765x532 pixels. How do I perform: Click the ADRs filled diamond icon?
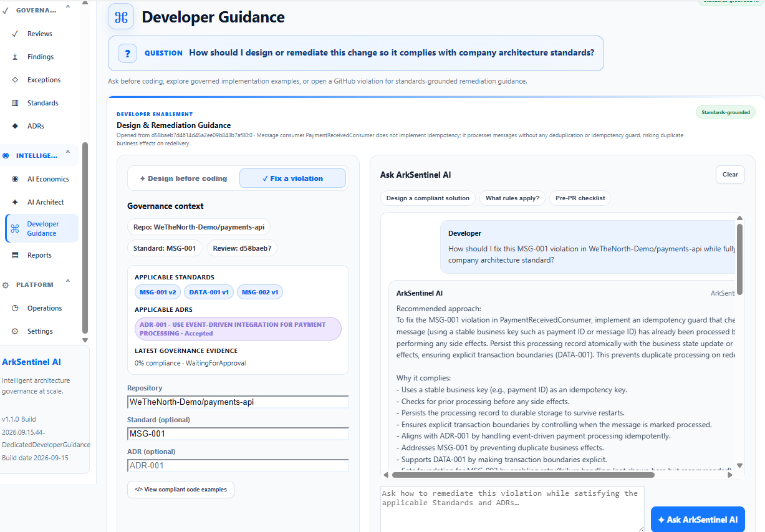[x=15, y=126]
